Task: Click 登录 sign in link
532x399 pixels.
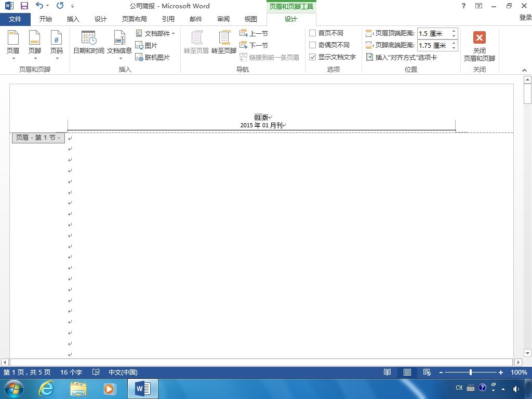Action: tap(526, 18)
